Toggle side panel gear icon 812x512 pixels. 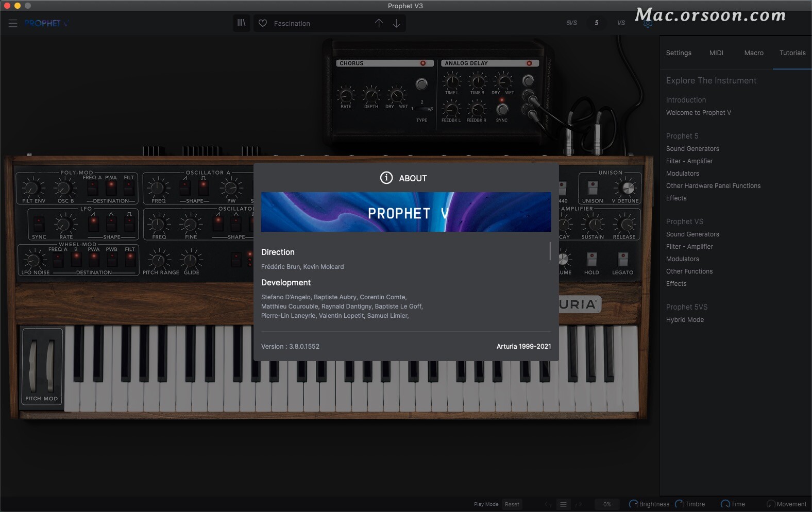click(x=648, y=24)
